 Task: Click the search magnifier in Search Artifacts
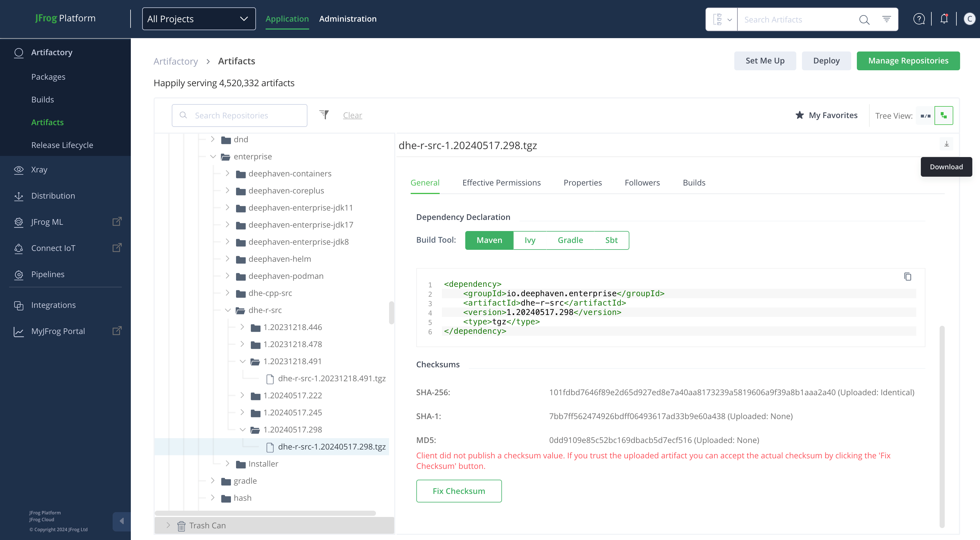(864, 19)
